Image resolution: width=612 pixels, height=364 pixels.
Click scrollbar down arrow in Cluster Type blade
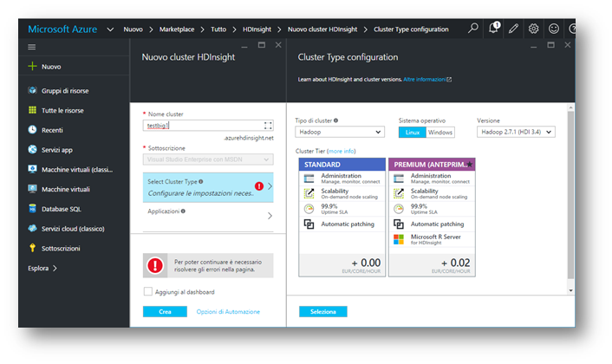coord(570,290)
